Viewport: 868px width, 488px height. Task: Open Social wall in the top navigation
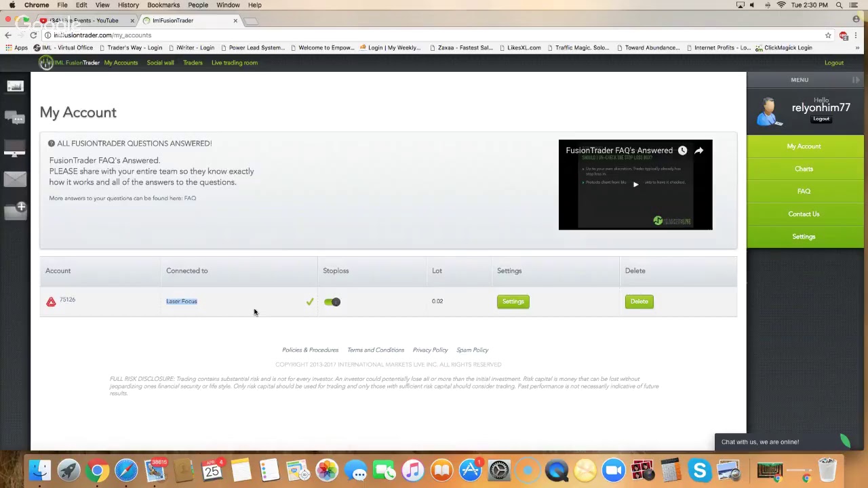(160, 63)
